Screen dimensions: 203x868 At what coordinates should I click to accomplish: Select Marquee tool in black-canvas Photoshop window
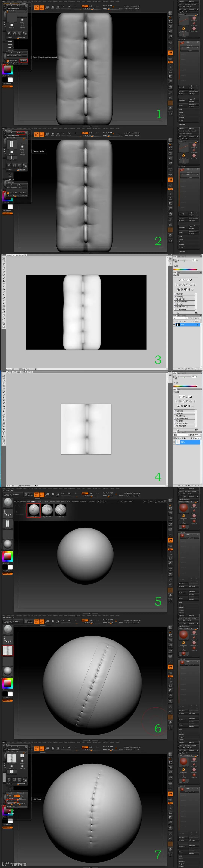4,261
